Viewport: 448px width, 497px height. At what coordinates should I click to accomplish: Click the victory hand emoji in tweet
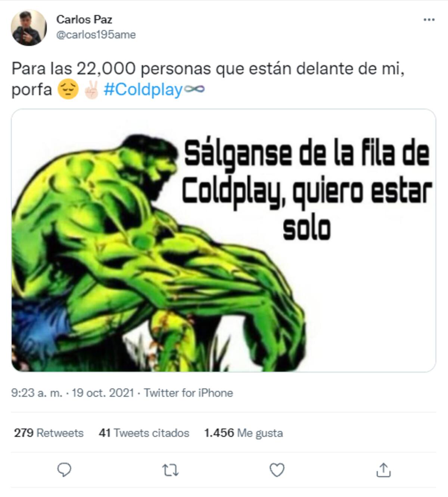91,90
